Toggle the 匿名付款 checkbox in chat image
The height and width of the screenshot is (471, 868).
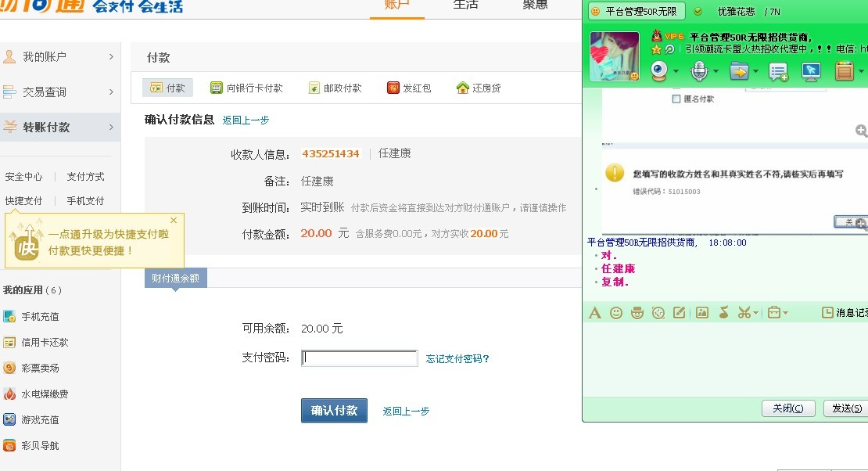coord(676,99)
